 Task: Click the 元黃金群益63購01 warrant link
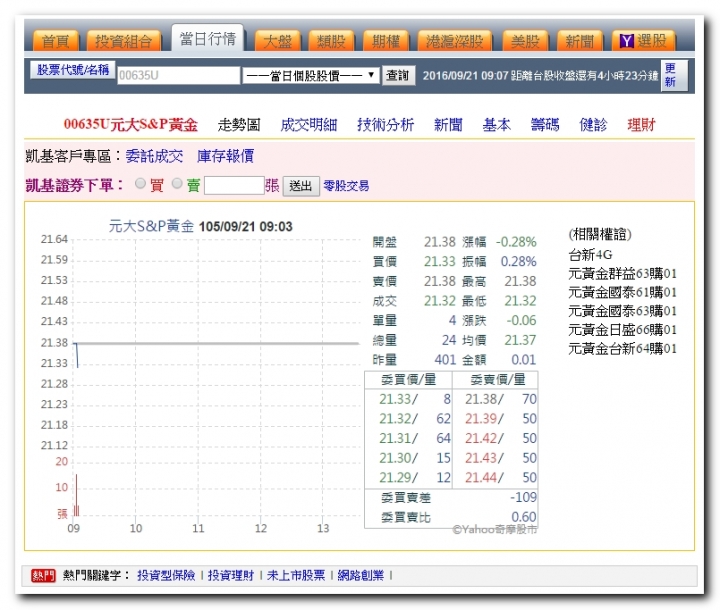click(x=622, y=273)
